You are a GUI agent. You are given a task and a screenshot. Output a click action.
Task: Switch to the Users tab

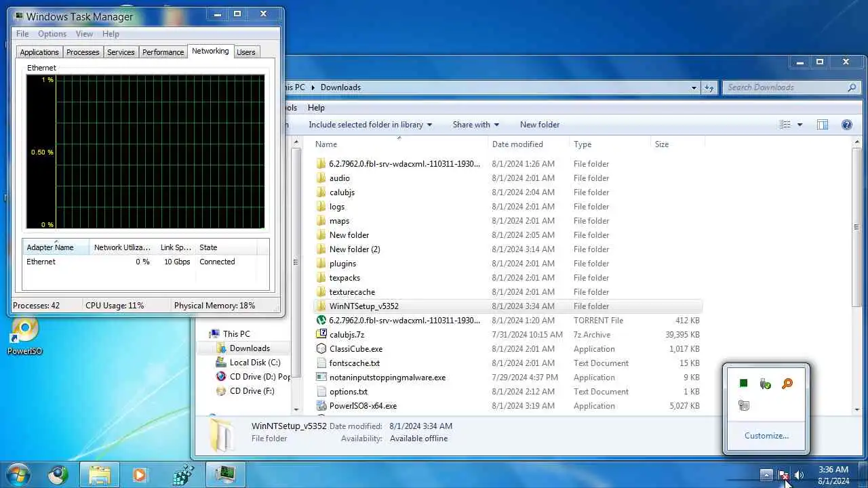[246, 52]
